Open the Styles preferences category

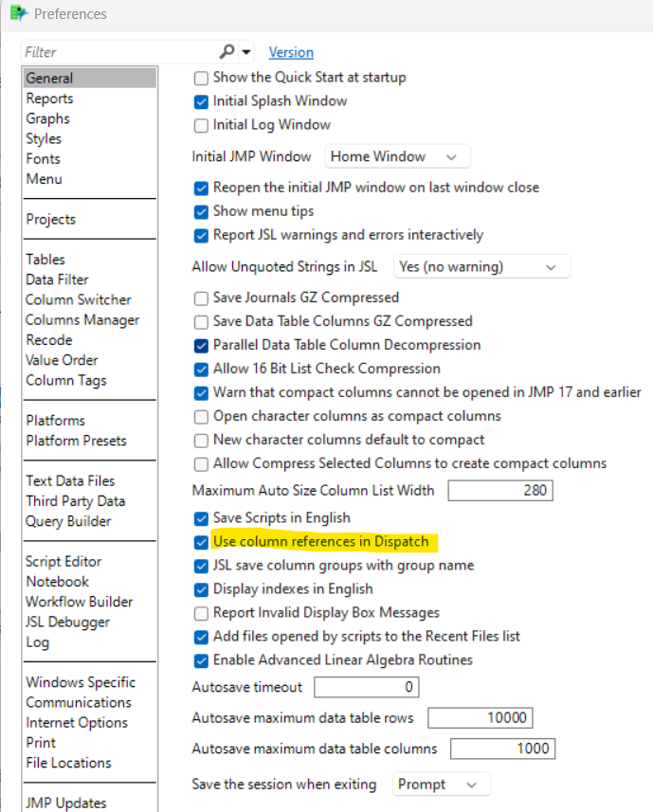[44, 138]
